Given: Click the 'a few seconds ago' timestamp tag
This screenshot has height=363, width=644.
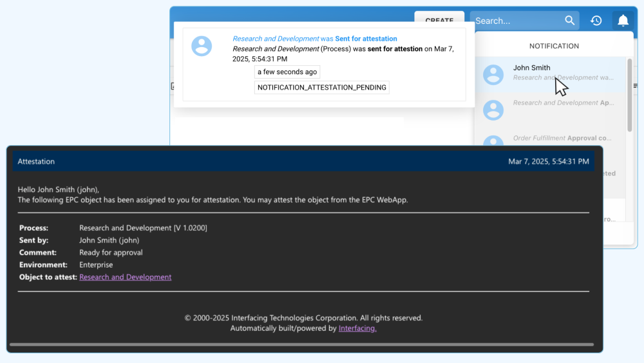Looking at the screenshot, I should [287, 72].
